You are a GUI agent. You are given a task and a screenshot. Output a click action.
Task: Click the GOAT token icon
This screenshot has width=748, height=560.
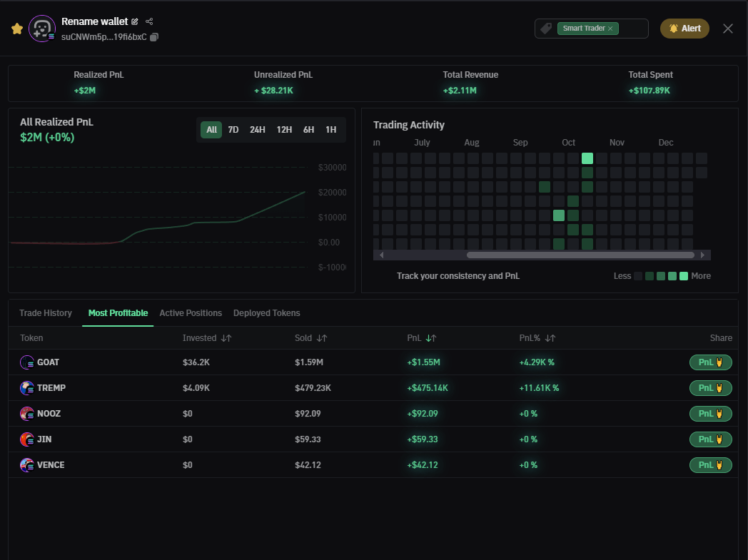point(27,362)
